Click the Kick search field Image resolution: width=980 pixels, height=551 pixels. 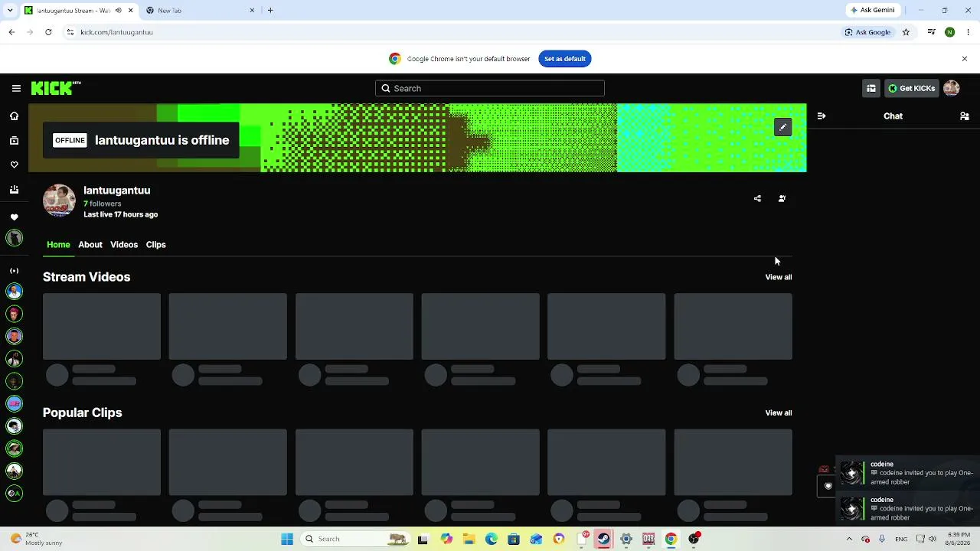coord(490,88)
